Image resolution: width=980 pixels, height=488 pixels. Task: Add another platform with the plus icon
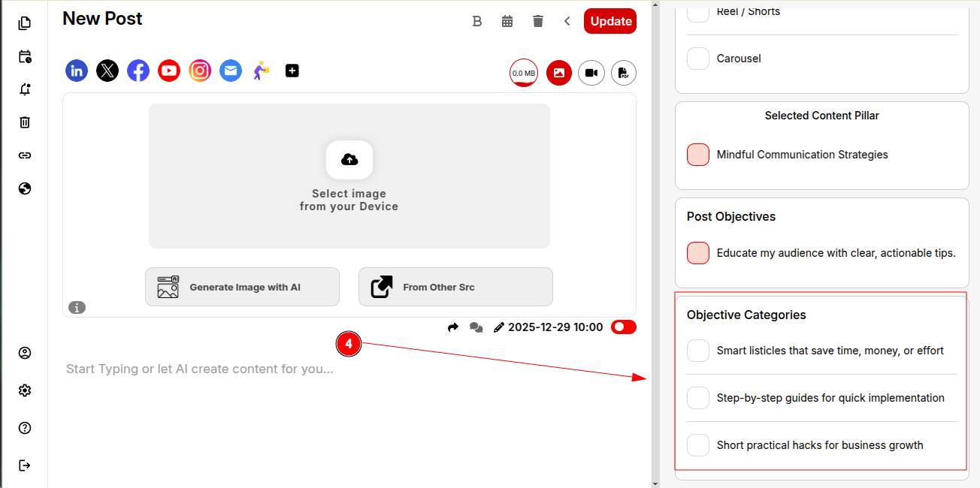pos(292,71)
